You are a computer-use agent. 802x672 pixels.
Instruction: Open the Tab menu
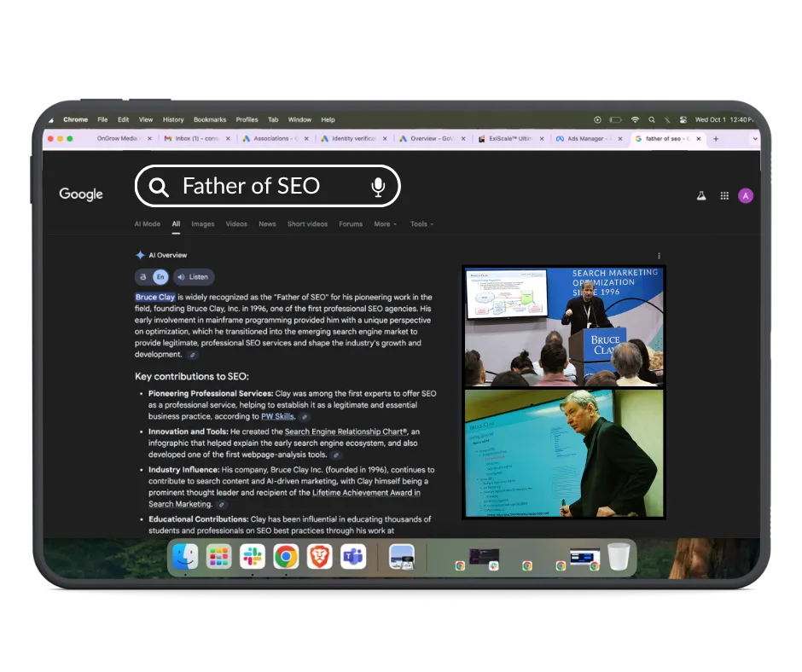[x=273, y=119]
